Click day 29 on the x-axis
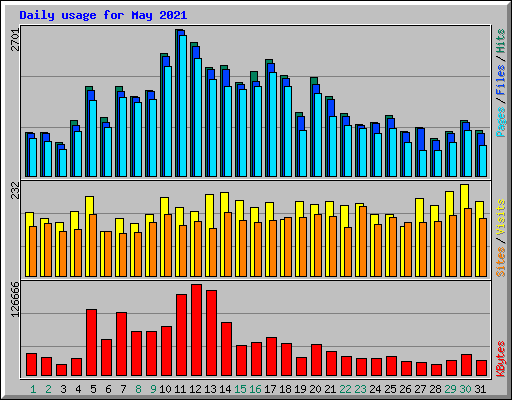Viewport: 512px width, 400px height. tap(450, 389)
